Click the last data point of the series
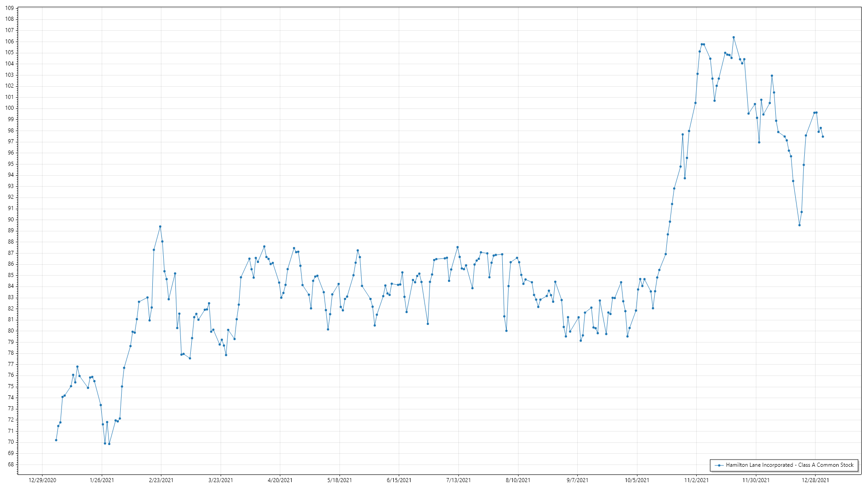 pyautogui.click(x=823, y=136)
